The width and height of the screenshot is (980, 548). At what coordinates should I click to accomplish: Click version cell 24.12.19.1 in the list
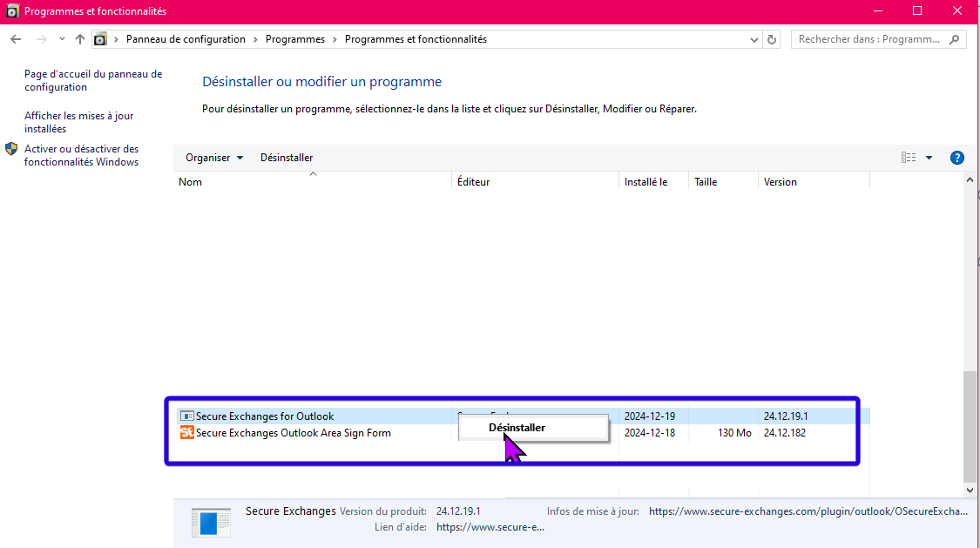tap(786, 416)
